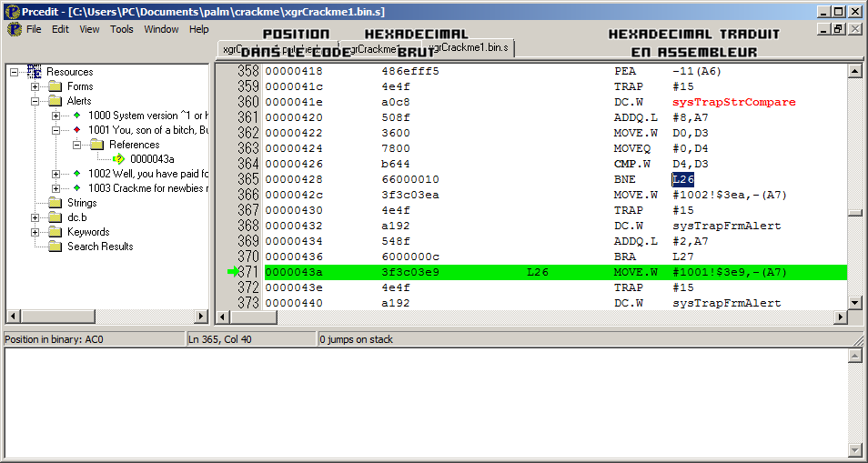
Task: Click red diamond icon of alert 1001
Action: (76, 130)
